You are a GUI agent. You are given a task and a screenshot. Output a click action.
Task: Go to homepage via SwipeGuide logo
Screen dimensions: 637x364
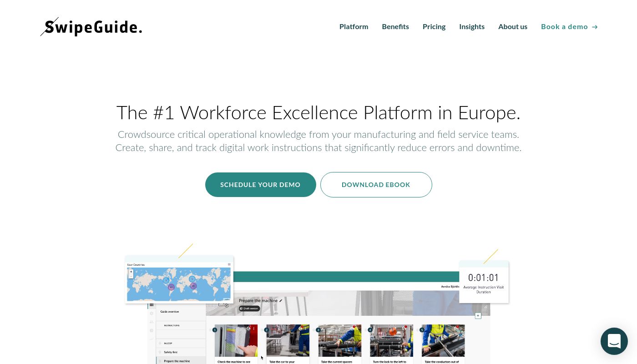point(91,27)
